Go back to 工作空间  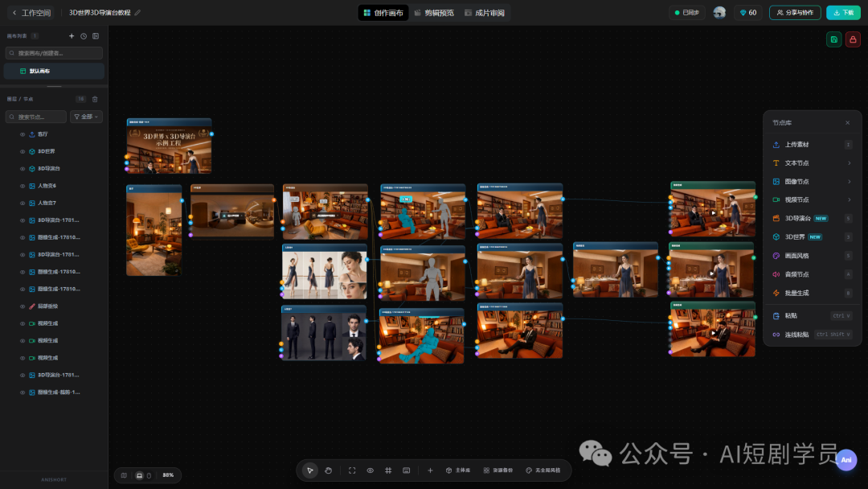31,13
